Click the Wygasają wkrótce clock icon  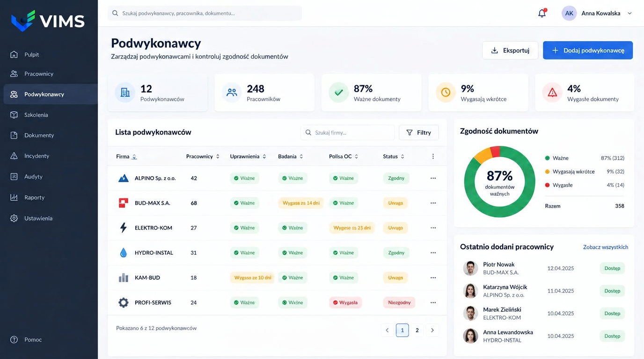click(446, 93)
